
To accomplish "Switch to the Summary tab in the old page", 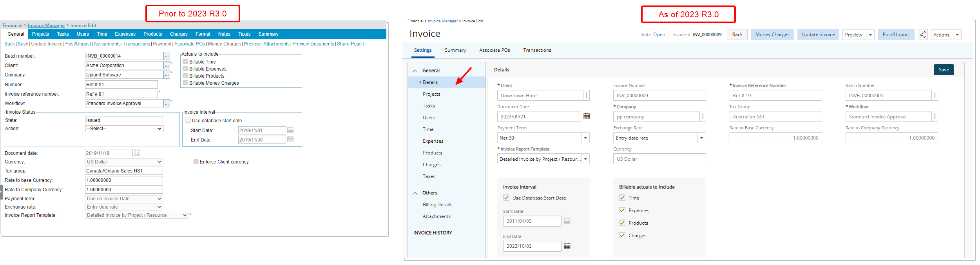I will pos(268,34).
